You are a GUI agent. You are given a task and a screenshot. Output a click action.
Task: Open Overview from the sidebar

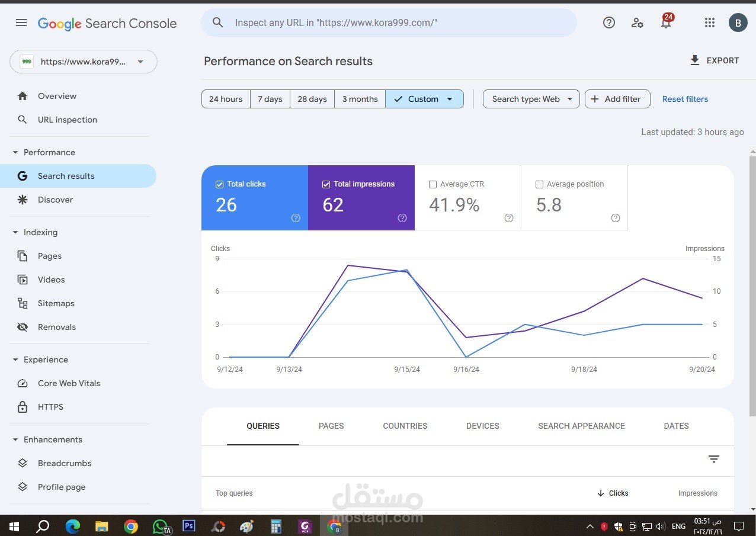[x=78, y=96]
